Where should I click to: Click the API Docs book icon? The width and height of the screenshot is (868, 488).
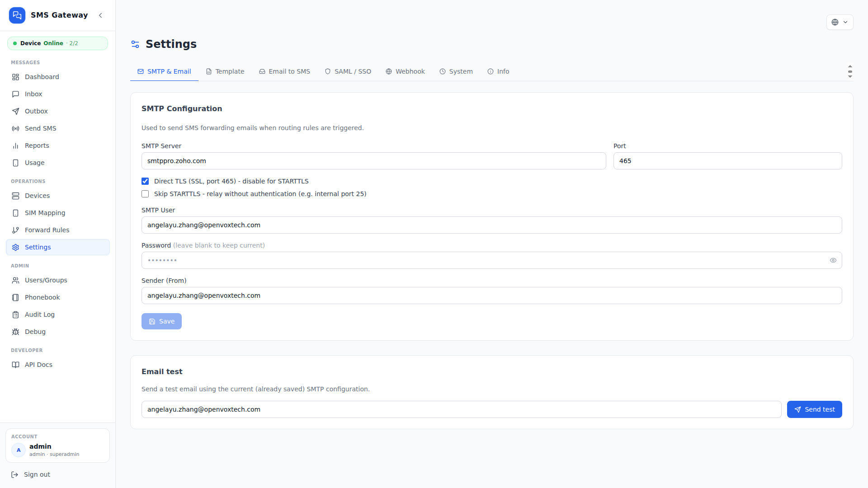click(16, 365)
